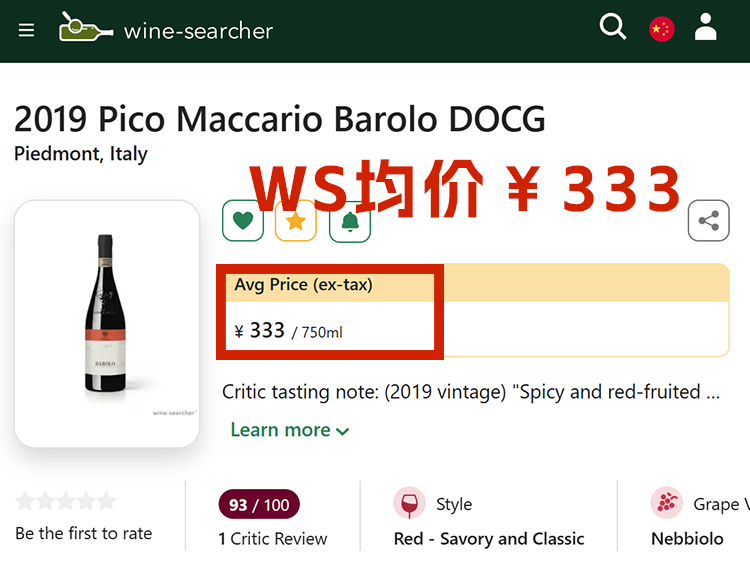Open the hamburger navigation menu
The width and height of the screenshot is (750, 573).
click(x=26, y=30)
